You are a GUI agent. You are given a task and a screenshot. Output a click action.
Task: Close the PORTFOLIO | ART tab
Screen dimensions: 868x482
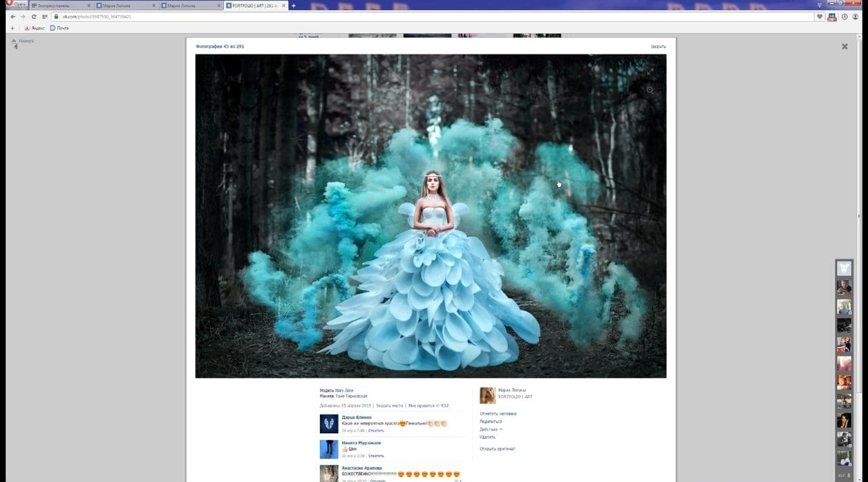point(284,5)
